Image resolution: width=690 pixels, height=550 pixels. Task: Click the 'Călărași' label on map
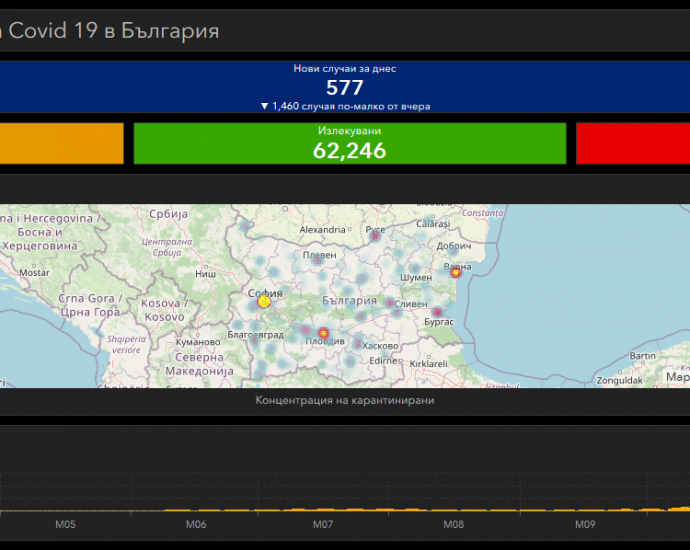[433, 224]
